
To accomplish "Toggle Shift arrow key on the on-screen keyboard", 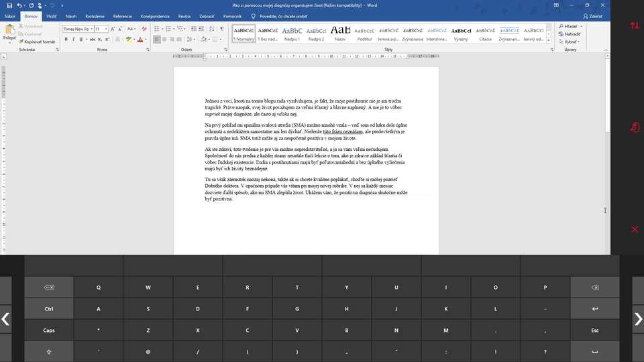I will 49,352.
